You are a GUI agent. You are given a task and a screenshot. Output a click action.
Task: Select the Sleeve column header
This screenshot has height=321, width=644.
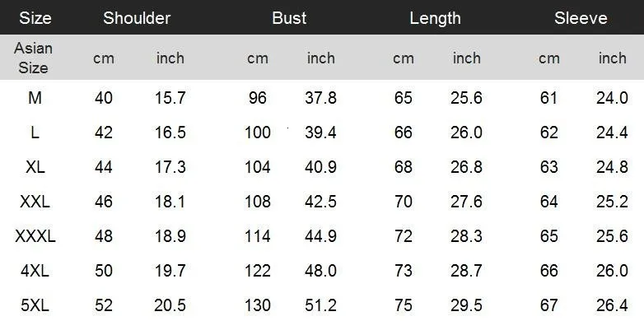(581, 18)
